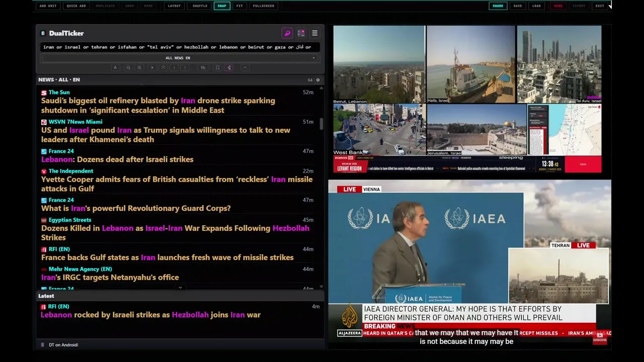Click the SHARE button
644x362 pixels.
pyautogui.click(x=498, y=6)
